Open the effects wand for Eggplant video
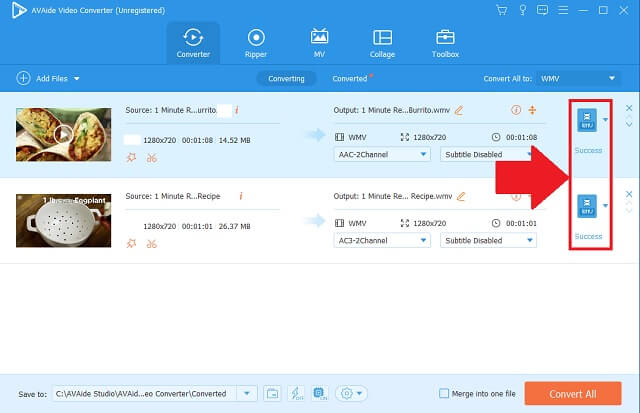640x413 pixels. [131, 244]
